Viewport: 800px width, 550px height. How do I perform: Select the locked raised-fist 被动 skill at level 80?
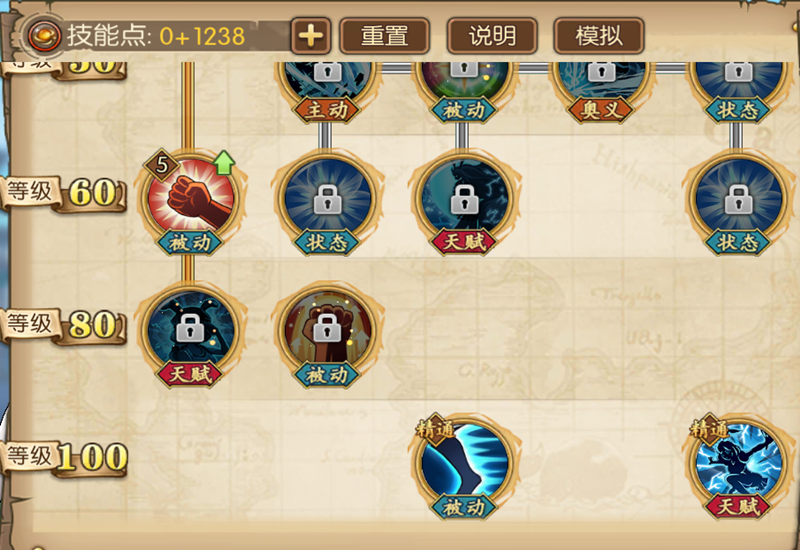328,329
